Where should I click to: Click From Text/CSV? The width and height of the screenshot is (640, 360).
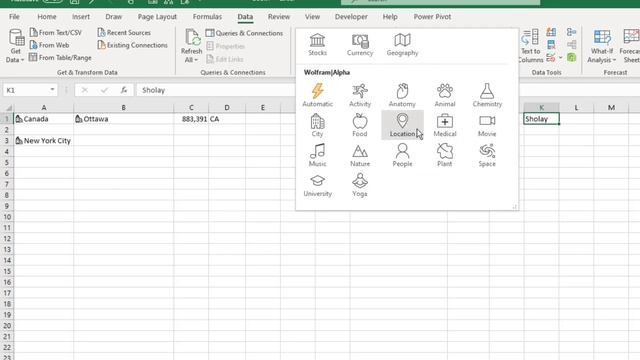click(56, 32)
